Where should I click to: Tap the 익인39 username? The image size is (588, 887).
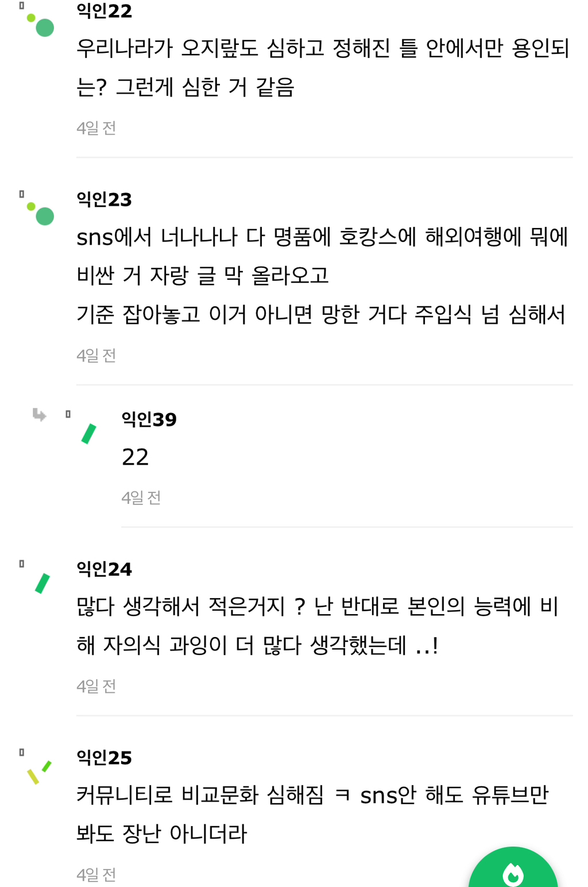tap(149, 419)
